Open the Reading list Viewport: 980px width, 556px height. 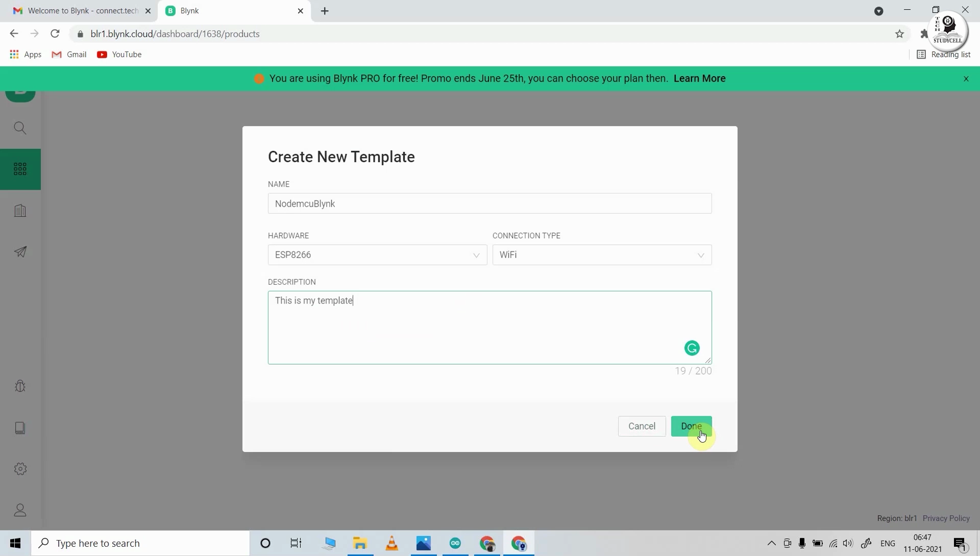944,55
